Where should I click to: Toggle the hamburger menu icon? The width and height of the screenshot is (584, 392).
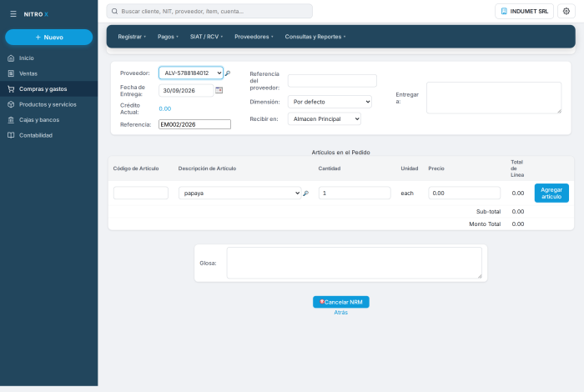pyautogui.click(x=13, y=14)
